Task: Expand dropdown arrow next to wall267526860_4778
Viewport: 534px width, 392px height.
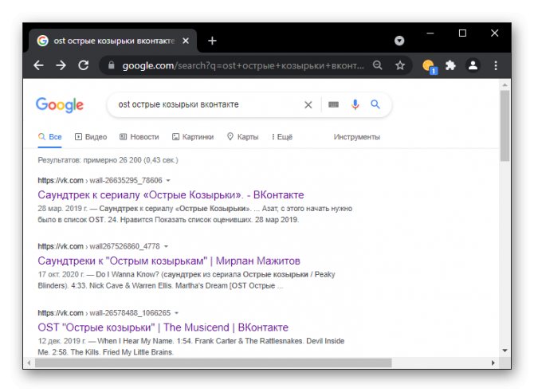Action: [x=166, y=246]
